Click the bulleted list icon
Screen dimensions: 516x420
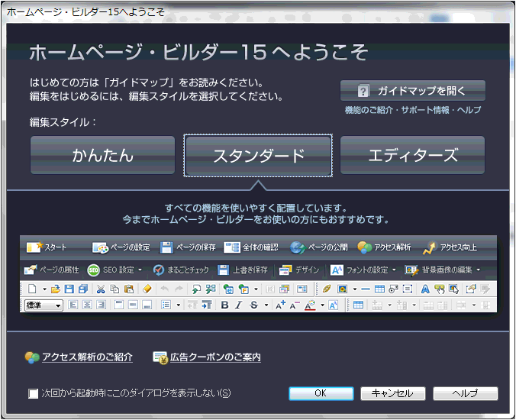tap(166, 305)
